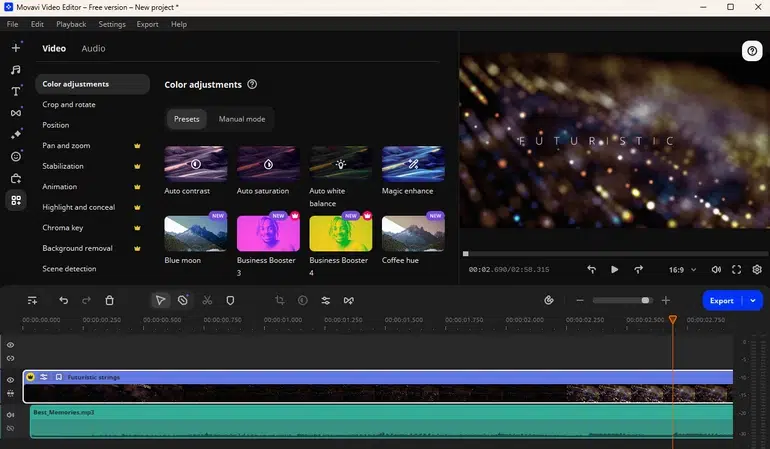Screen dimensions: 770x449
Task: Apply the Blue moon preset thumbnail
Action: coord(195,233)
